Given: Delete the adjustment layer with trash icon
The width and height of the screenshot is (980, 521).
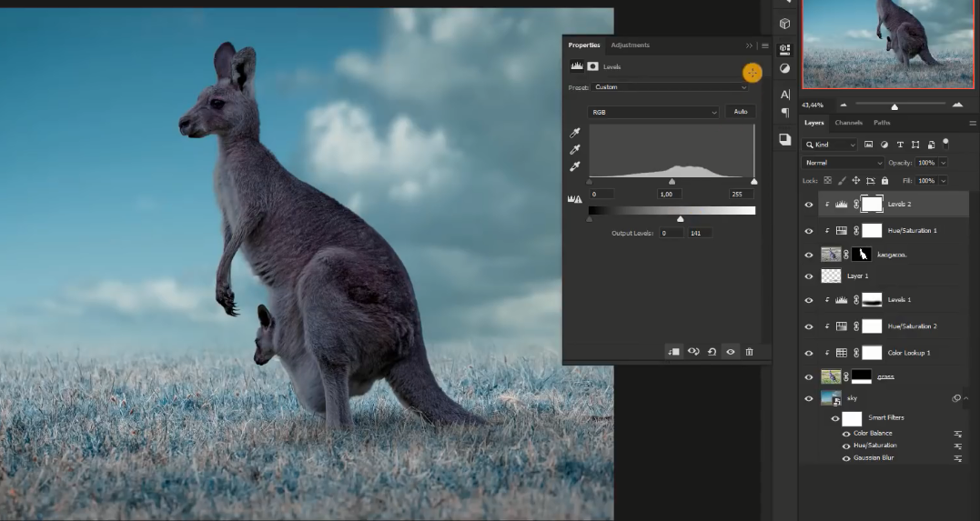Looking at the screenshot, I should [x=749, y=352].
